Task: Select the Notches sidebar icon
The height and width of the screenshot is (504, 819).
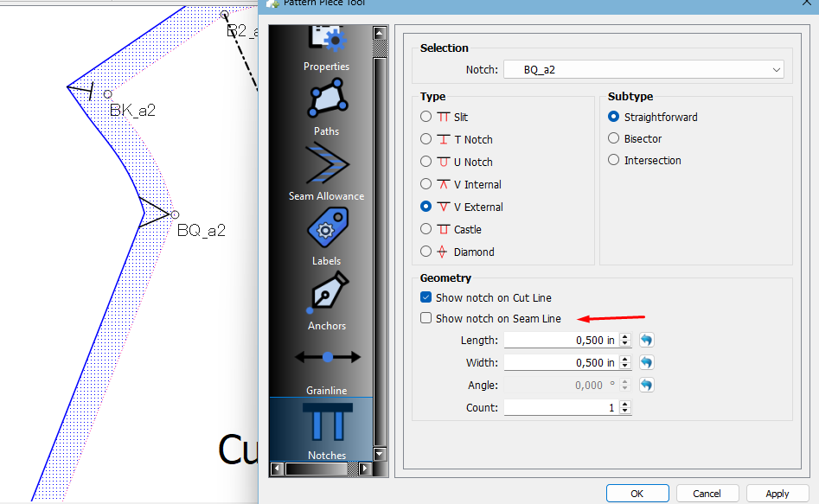Action: (x=326, y=425)
